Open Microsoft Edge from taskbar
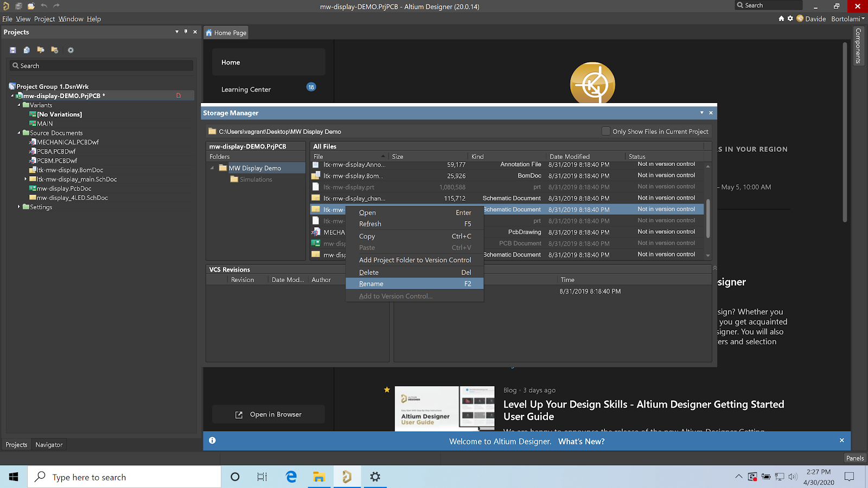 291,477
